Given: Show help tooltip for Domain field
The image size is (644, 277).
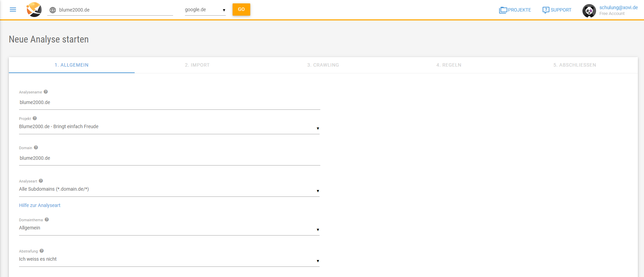Looking at the screenshot, I should pyautogui.click(x=36, y=148).
